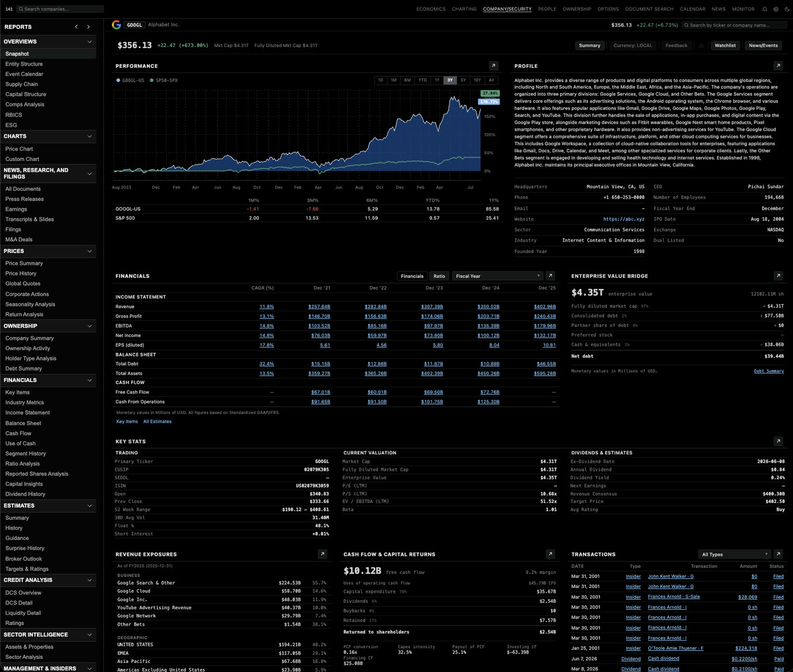Click the Summary button
This screenshot has width=793, height=672.
[589, 45]
